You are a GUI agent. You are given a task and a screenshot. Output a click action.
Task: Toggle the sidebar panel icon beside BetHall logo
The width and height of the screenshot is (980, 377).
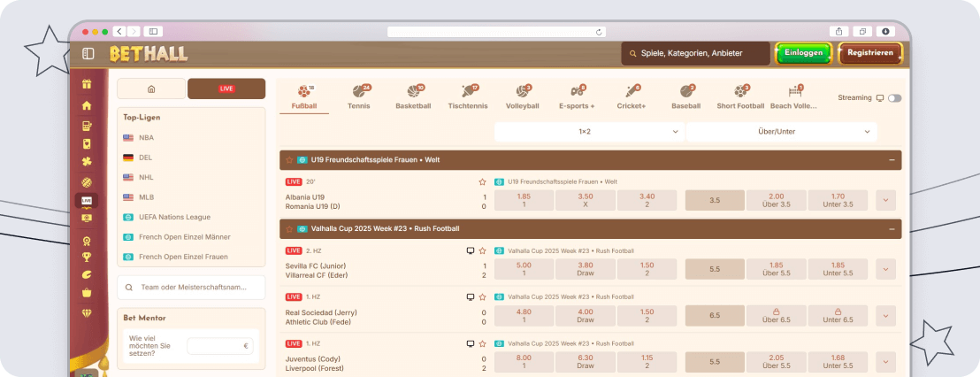tap(88, 54)
